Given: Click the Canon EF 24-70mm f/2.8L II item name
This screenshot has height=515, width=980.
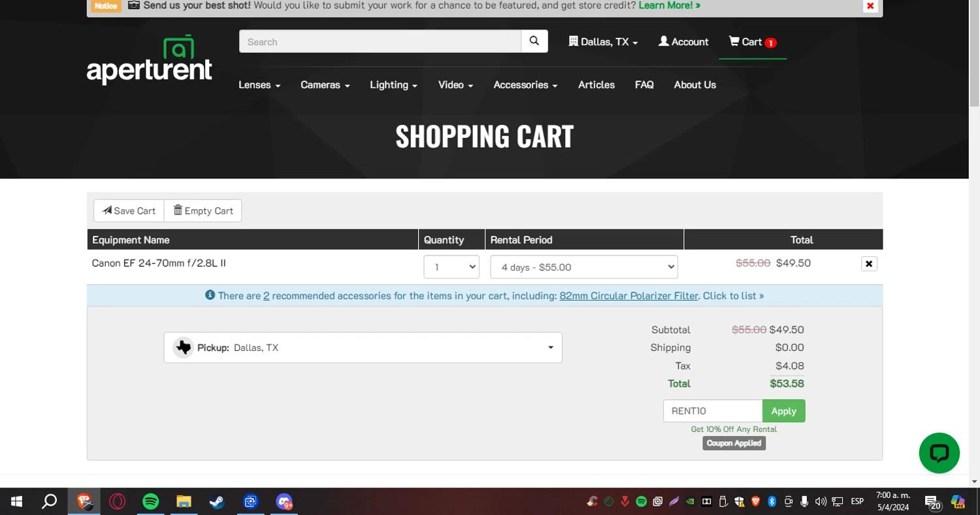Looking at the screenshot, I should [x=159, y=263].
